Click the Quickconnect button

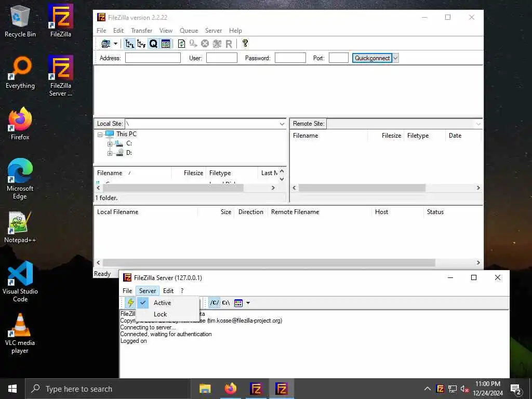click(372, 58)
